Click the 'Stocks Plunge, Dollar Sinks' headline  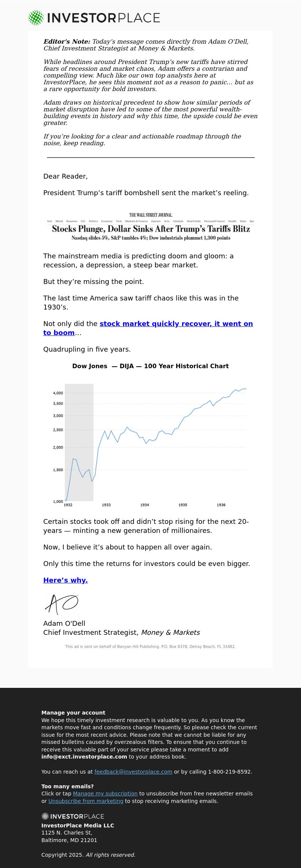[151, 229]
